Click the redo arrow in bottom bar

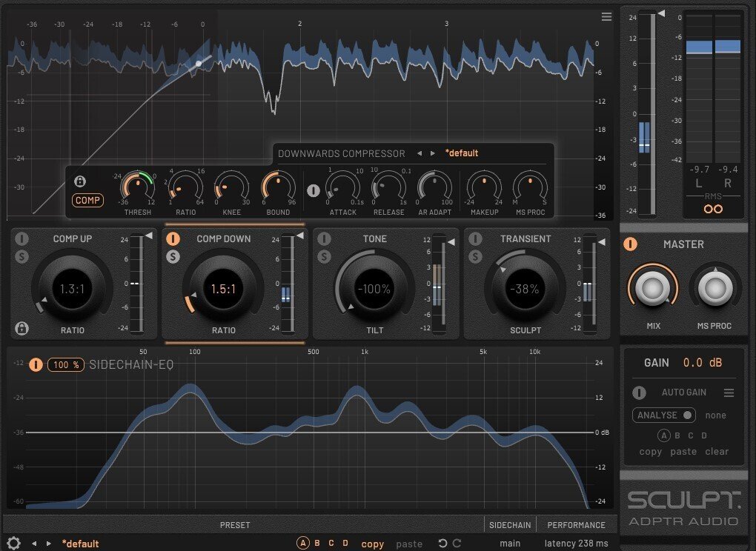457,544
